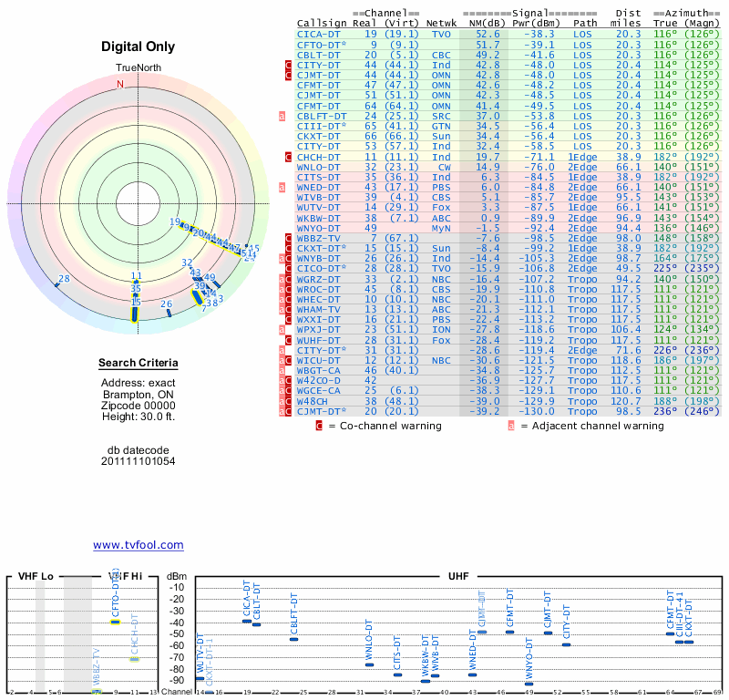The width and height of the screenshot is (729, 700).
Task: Select W48CH callsign in the table
Action: (313, 401)
